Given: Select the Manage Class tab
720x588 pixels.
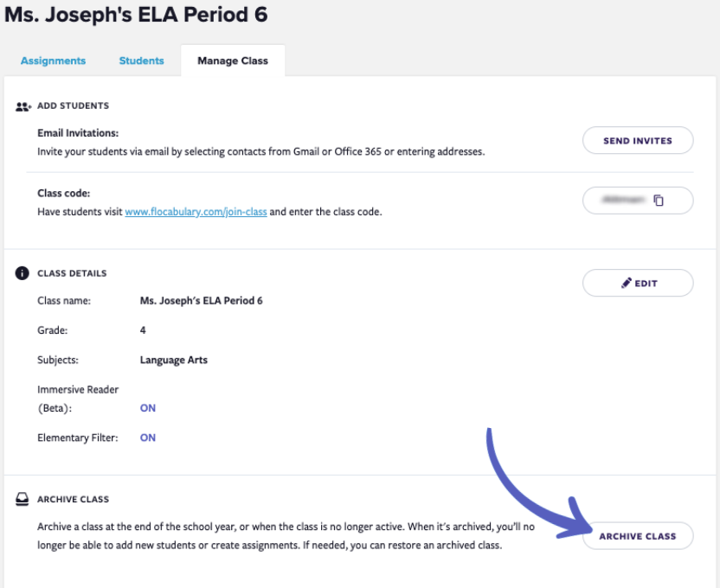Looking at the screenshot, I should coord(233,61).
